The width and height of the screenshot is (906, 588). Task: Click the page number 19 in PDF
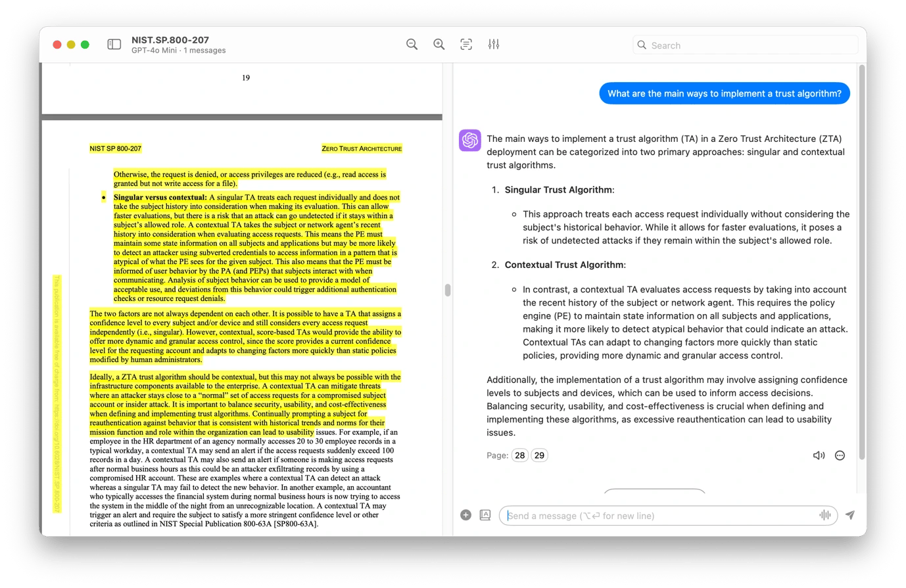click(246, 78)
